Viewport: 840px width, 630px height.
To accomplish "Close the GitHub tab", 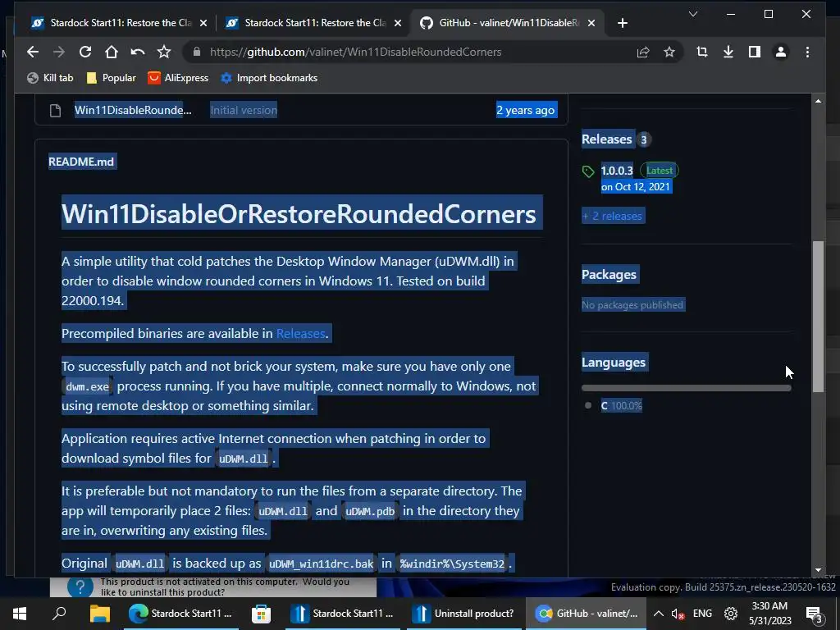I will (x=591, y=23).
